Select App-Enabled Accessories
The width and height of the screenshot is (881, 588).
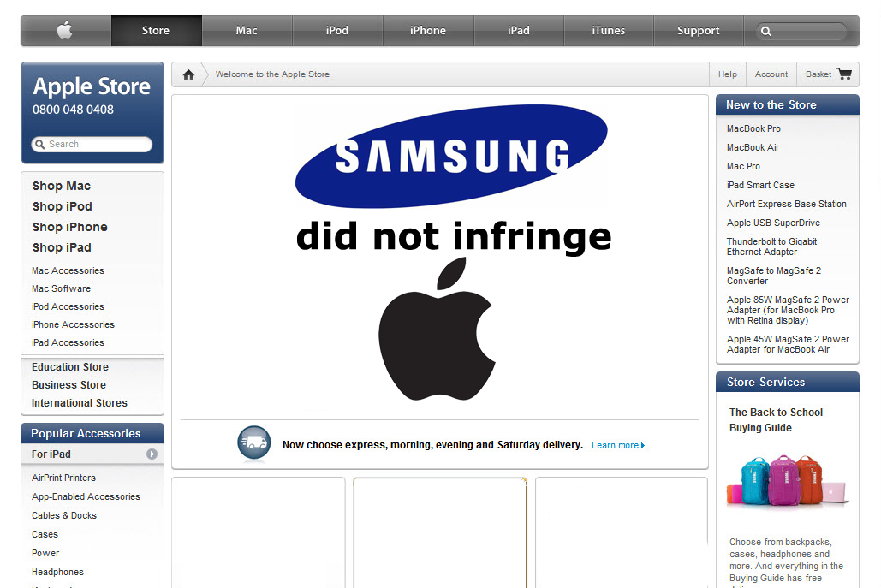point(86,496)
